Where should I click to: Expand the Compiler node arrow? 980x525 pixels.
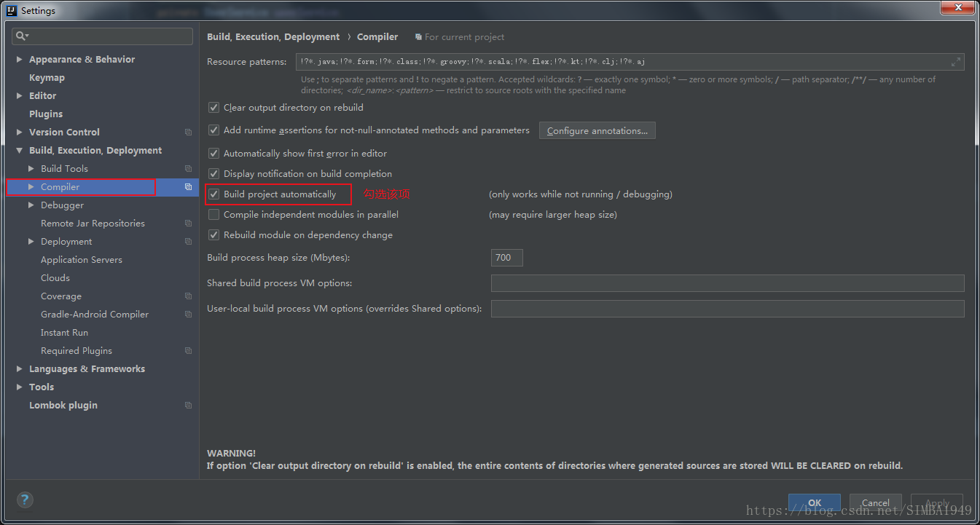click(31, 186)
